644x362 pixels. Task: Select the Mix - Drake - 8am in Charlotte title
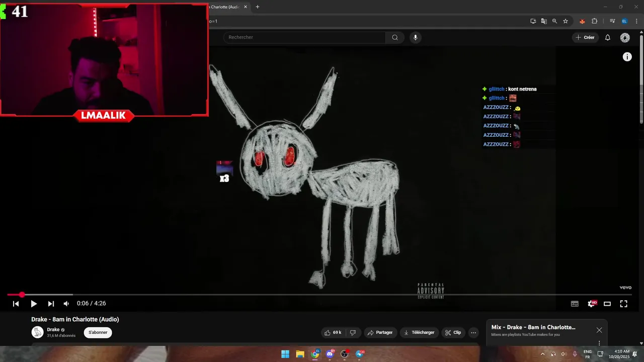click(533, 327)
